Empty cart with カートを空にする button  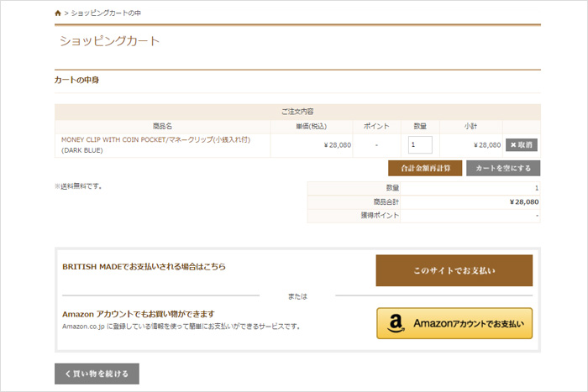click(503, 168)
